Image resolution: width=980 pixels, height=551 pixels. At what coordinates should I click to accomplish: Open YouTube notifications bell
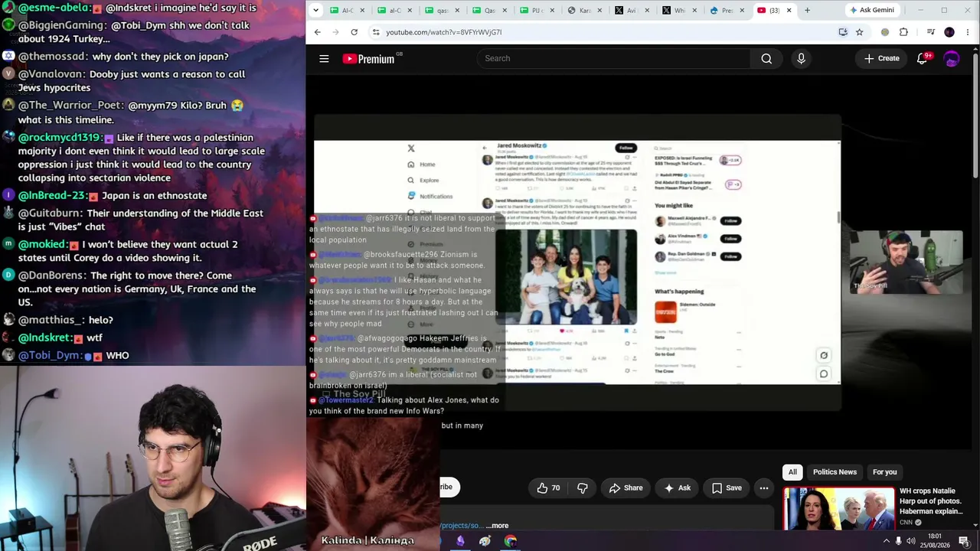pyautogui.click(x=923, y=59)
